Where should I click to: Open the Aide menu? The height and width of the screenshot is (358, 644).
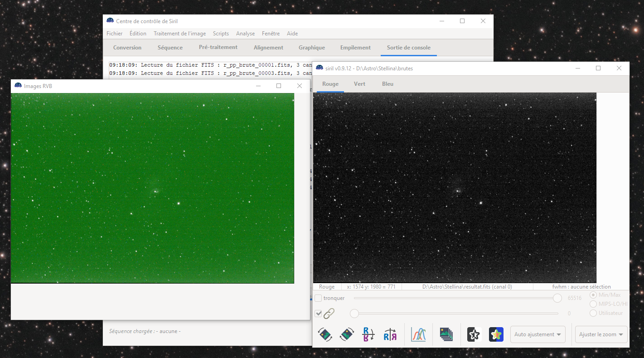pyautogui.click(x=292, y=34)
